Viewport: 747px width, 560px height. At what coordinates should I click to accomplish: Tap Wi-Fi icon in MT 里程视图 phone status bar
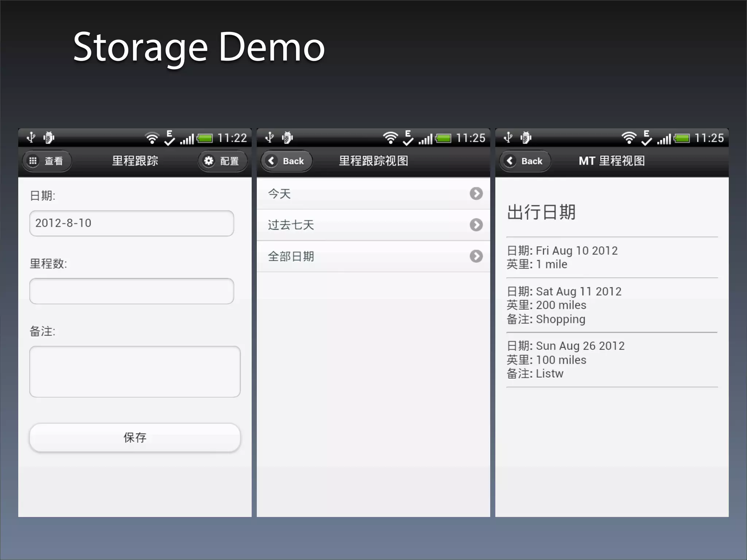click(629, 138)
